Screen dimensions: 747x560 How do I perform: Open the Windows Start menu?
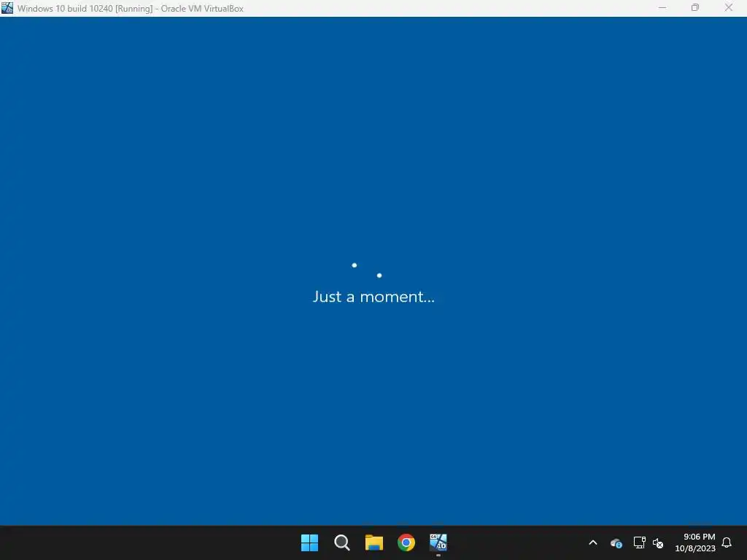click(x=309, y=542)
